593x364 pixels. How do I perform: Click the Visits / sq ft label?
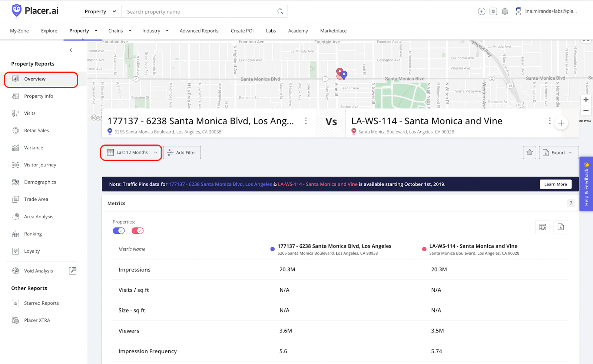(134, 290)
